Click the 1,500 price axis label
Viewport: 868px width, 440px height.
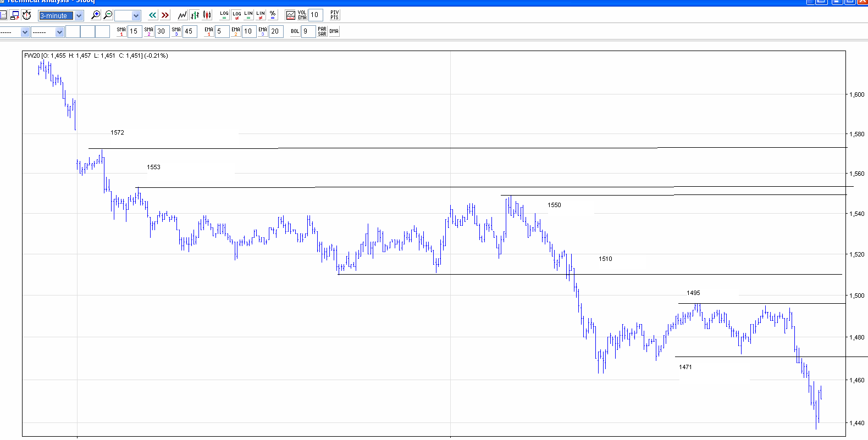click(x=856, y=296)
